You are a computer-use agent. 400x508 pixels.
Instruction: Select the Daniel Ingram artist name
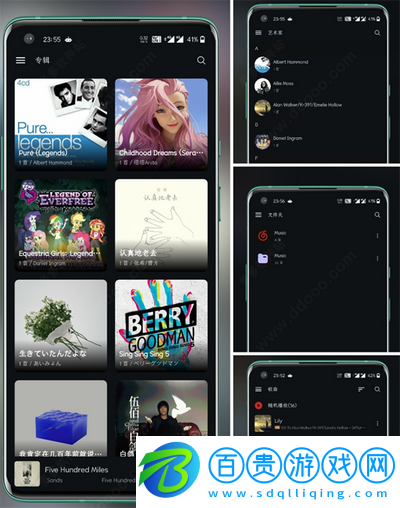pyautogui.click(x=287, y=138)
